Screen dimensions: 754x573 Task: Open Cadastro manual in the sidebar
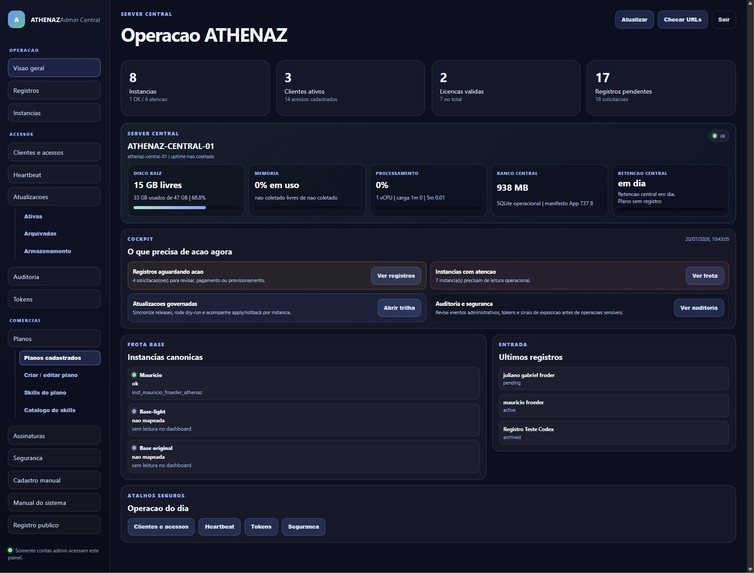[x=54, y=480]
